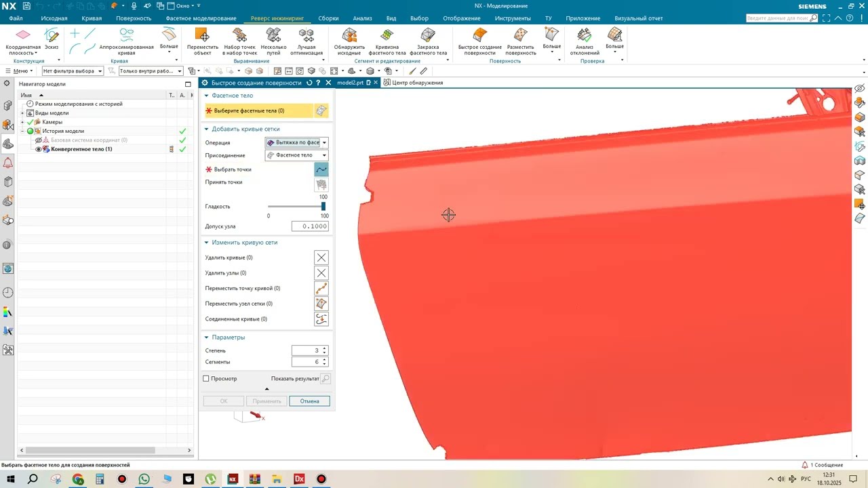Select the Камеры tree node
868x488 pixels.
52,122
